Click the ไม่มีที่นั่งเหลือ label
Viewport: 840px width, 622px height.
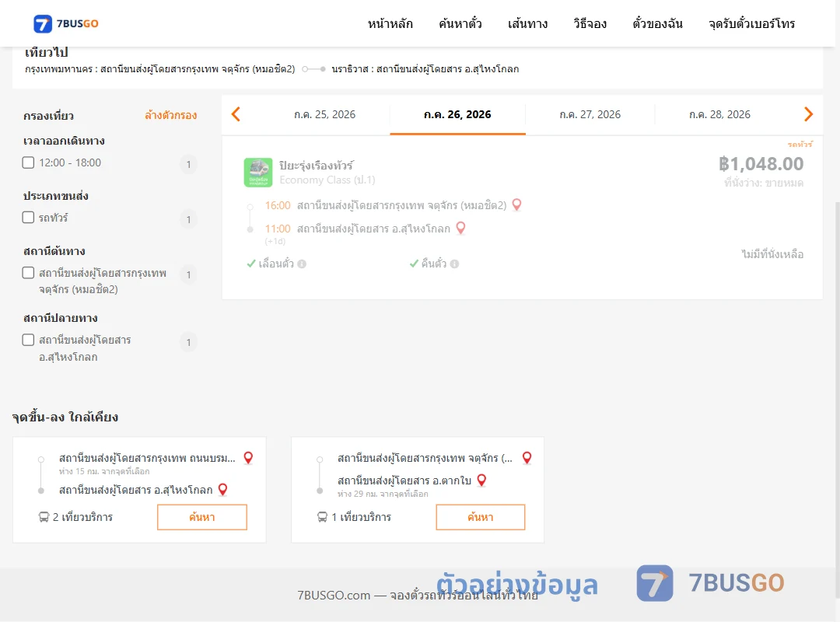772,254
